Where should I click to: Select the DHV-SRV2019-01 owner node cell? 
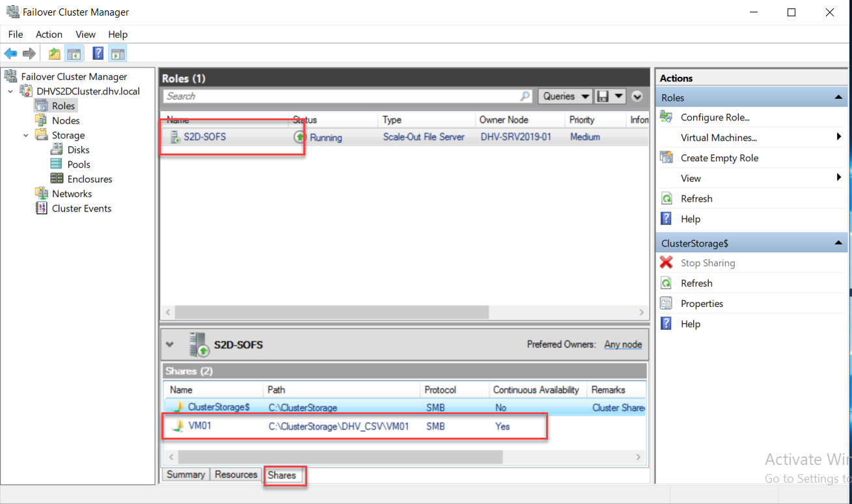pyautogui.click(x=516, y=137)
